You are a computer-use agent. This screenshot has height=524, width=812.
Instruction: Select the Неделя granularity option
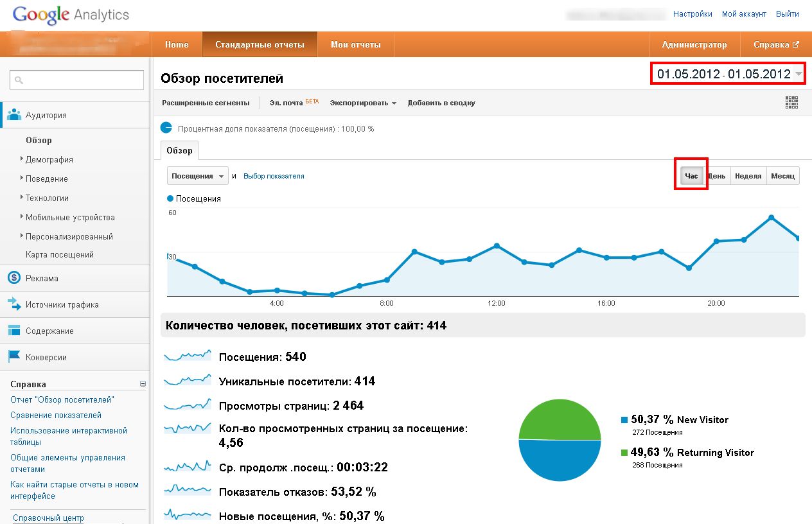pos(748,175)
